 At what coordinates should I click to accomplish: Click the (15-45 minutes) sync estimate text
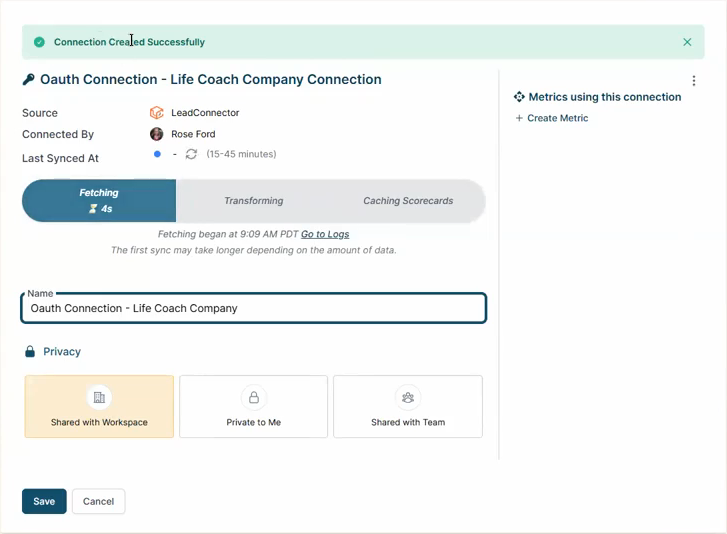(x=241, y=154)
